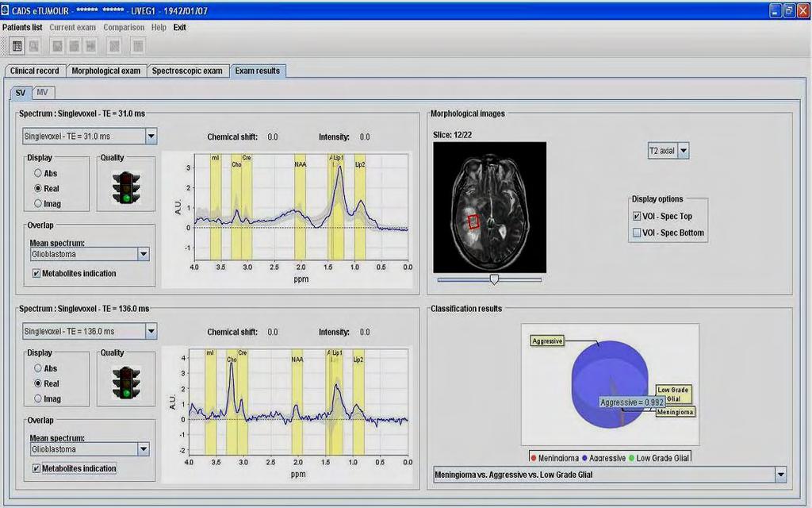Click the NAA band label in TE 31.0 plot
812x508 pixels.
[x=301, y=164]
